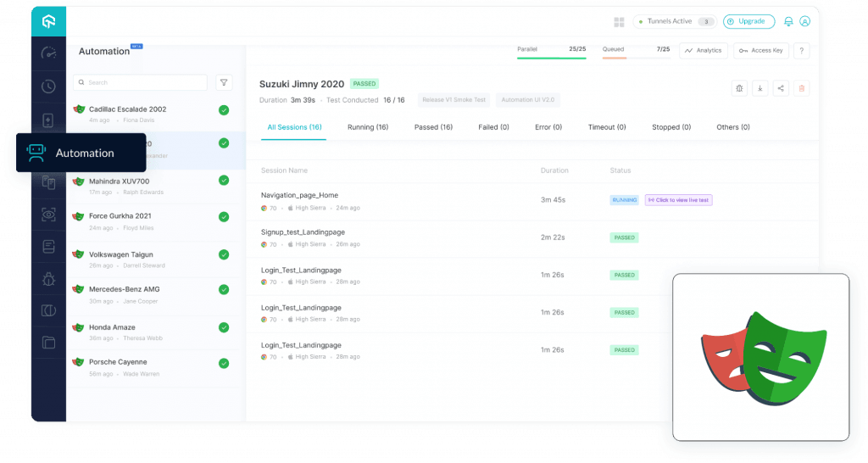Click PASSED badge beside Suzuki Jimny 2020
This screenshot has height=463, width=868.
click(x=364, y=84)
